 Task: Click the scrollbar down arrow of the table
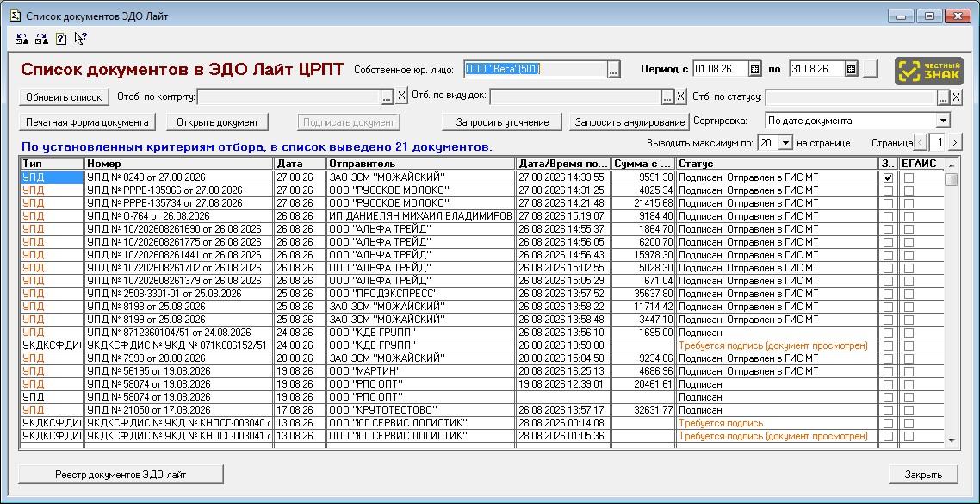[x=952, y=441]
